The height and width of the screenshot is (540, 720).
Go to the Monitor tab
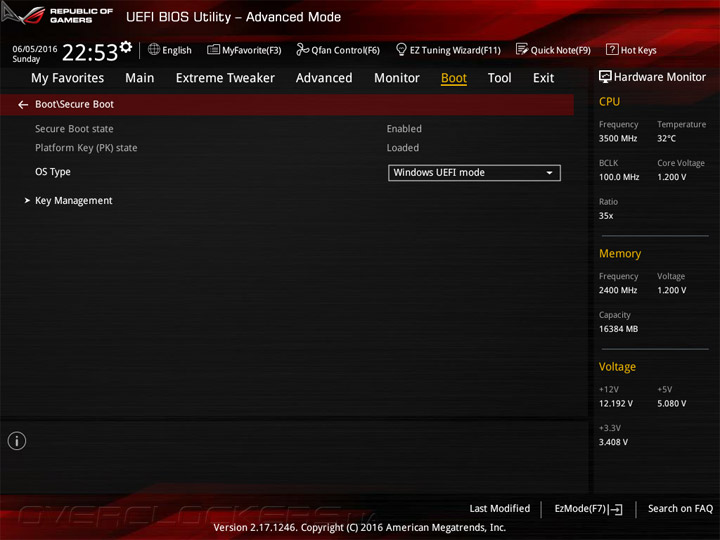pyautogui.click(x=397, y=78)
